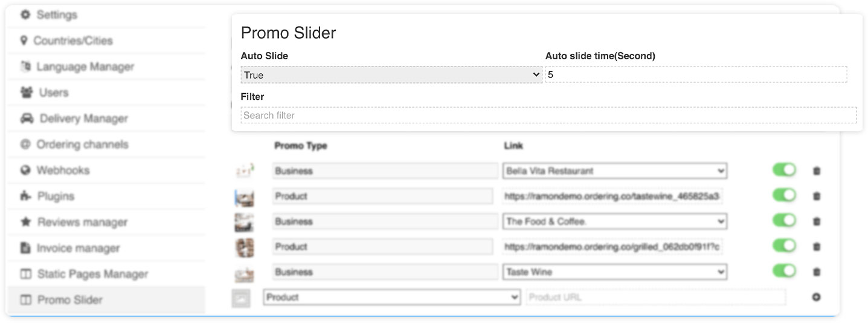Switch off the Taste Wine business toggle

[x=784, y=272]
